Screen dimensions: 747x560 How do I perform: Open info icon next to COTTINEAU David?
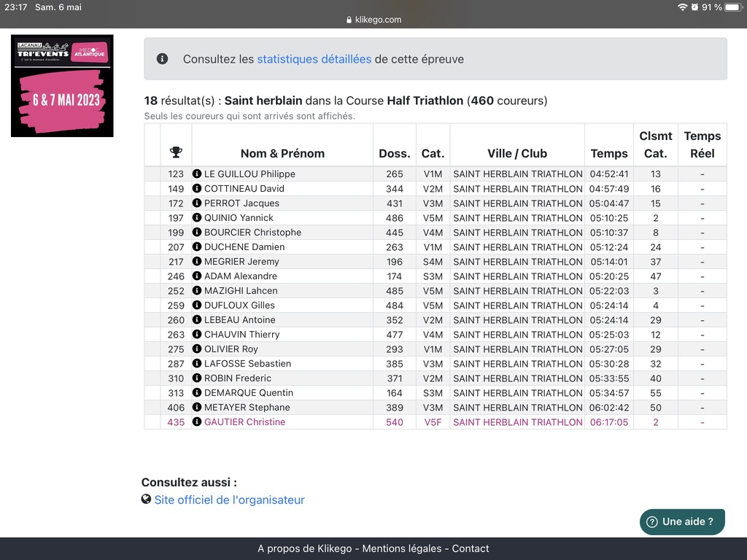click(x=197, y=189)
